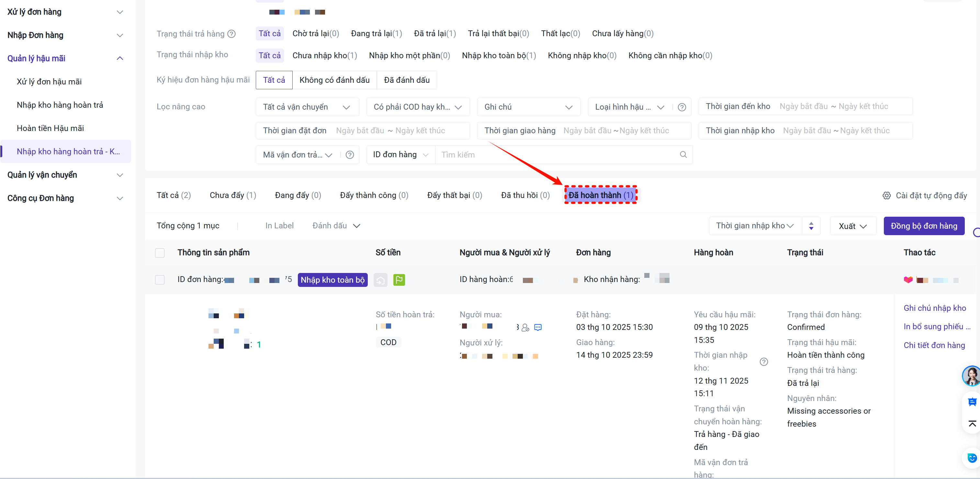This screenshot has width=980, height=479.
Task: Click gear icon for auto push settings
Action: [x=886, y=195]
